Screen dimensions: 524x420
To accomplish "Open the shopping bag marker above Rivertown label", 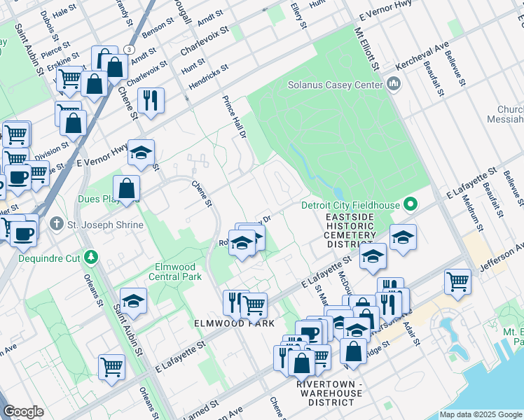I will pyautogui.click(x=301, y=364).
